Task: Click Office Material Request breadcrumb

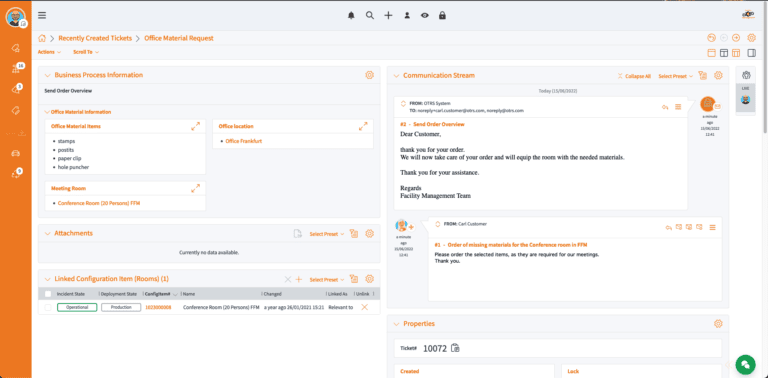Action: [179, 38]
